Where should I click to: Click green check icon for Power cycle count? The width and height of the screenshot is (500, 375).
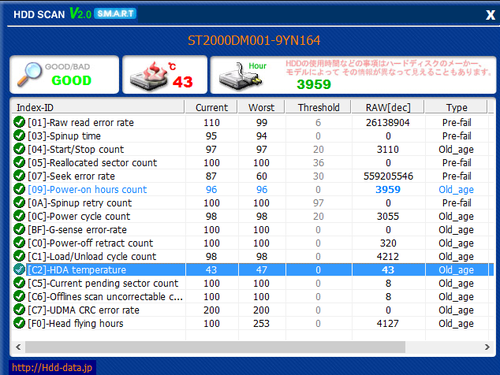click(x=19, y=216)
